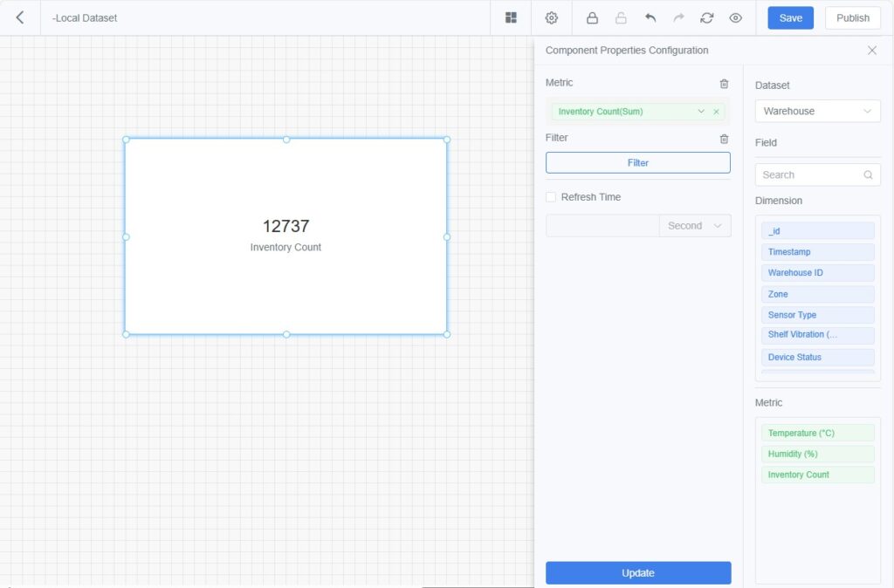Close the Component Properties Configuration panel
Screen dimensions: 894x588
point(871,51)
